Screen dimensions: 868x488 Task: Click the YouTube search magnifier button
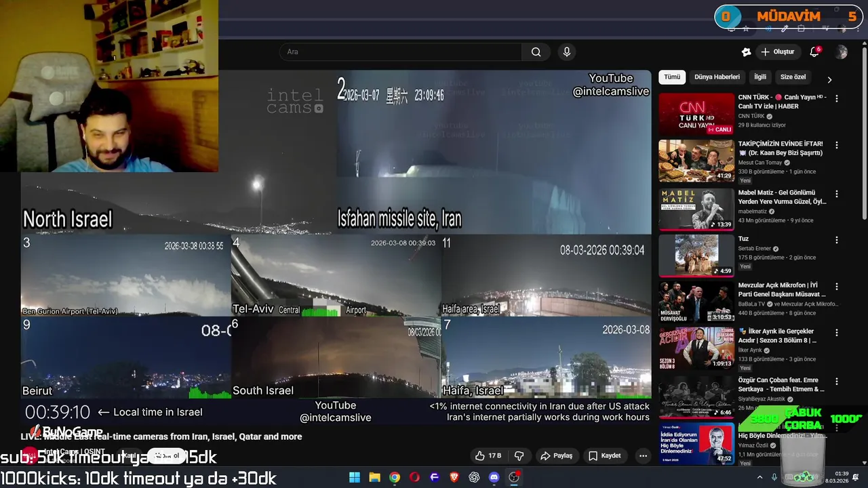pos(536,52)
